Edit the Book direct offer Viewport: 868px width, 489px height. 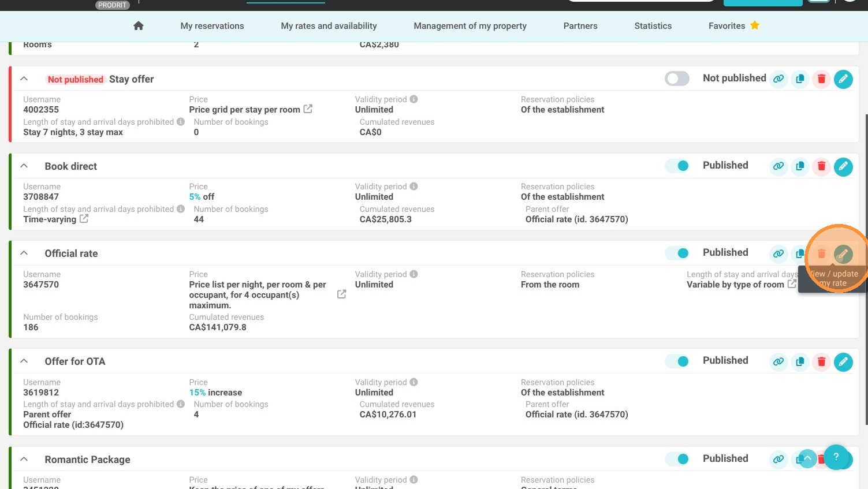843,166
